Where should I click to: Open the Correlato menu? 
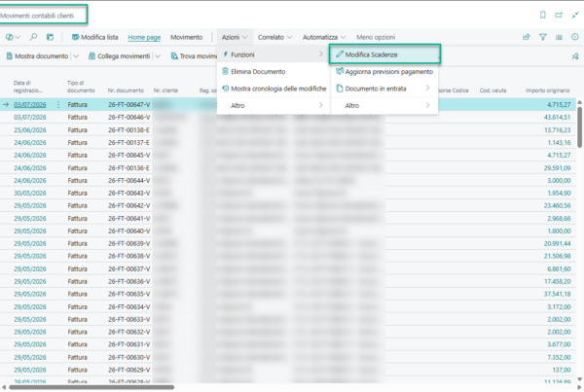pyautogui.click(x=274, y=37)
